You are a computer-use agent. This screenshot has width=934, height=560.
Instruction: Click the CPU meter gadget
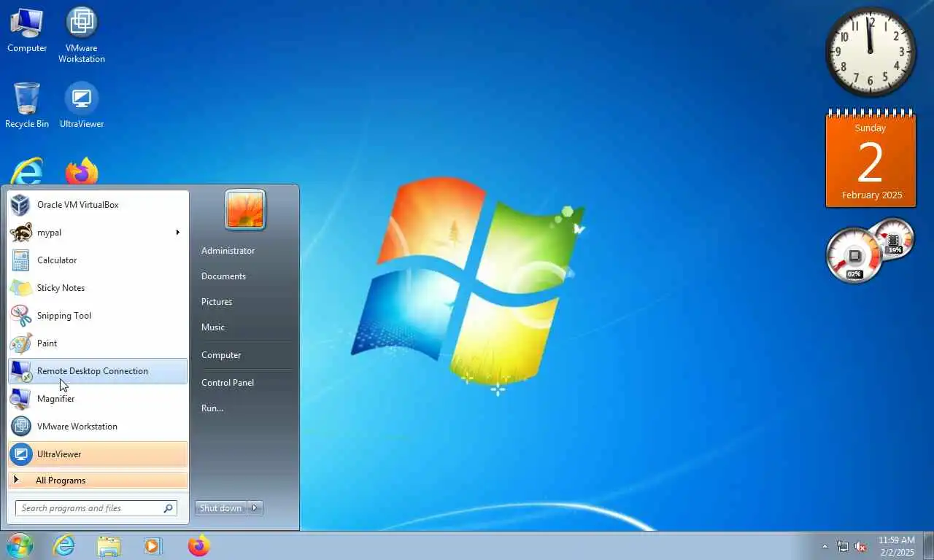(855, 255)
